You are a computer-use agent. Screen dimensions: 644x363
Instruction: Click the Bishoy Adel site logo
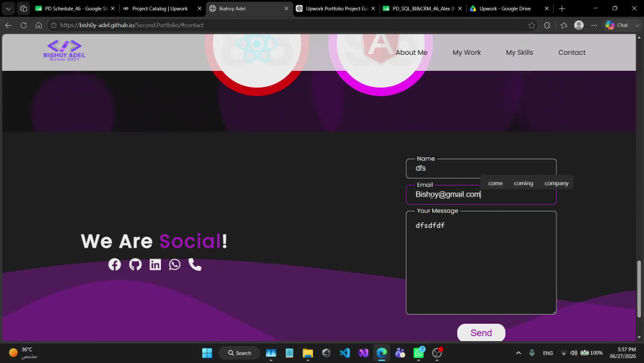pos(64,50)
